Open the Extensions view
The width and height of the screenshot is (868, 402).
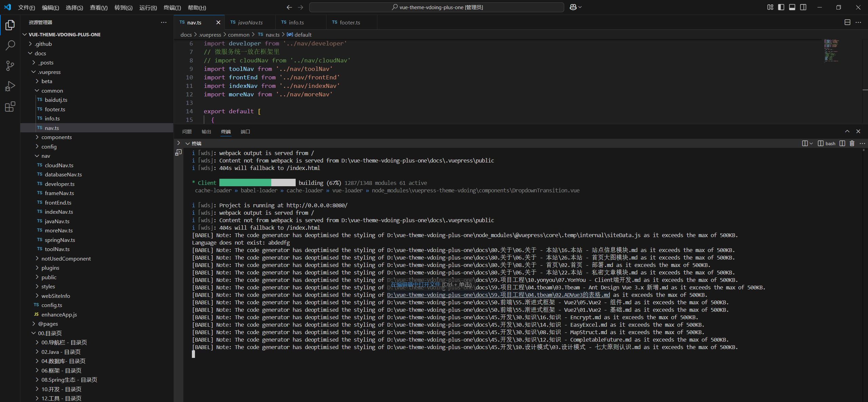tap(10, 107)
